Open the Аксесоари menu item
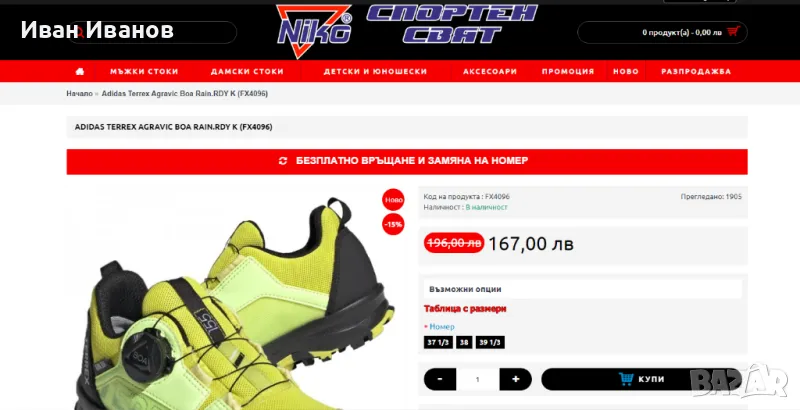 pos(490,71)
